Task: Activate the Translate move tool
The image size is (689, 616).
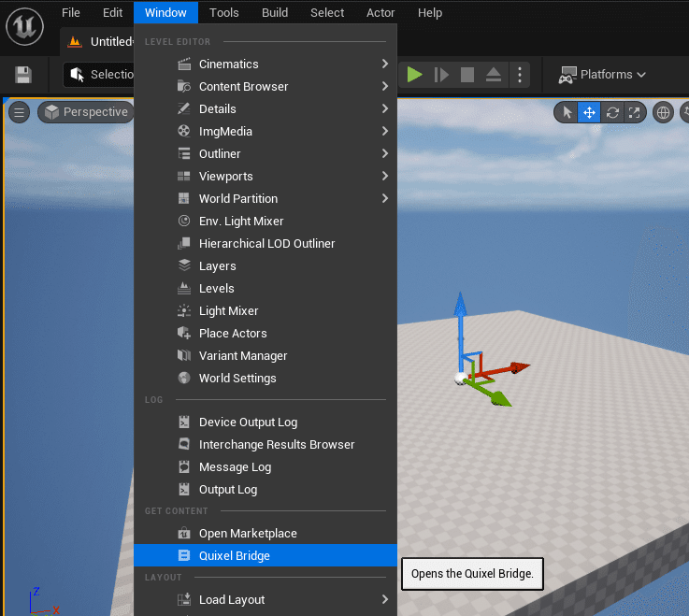Action: 589,112
